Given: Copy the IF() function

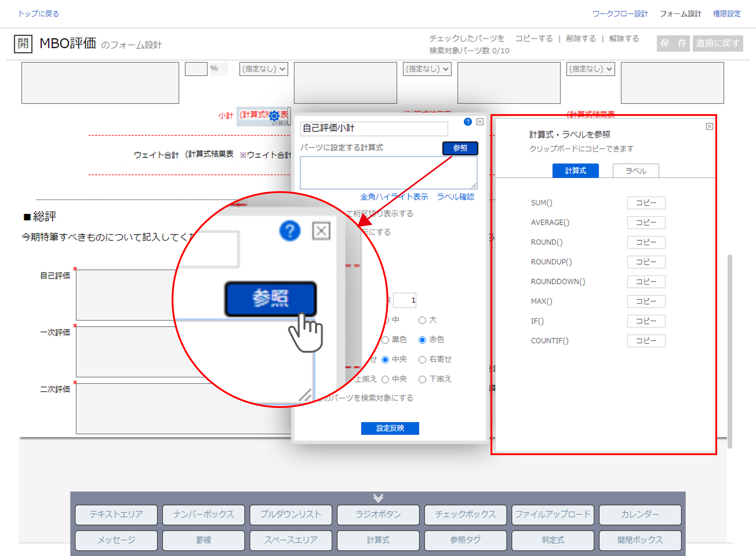Looking at the screenshot, I should click(646, 321).
